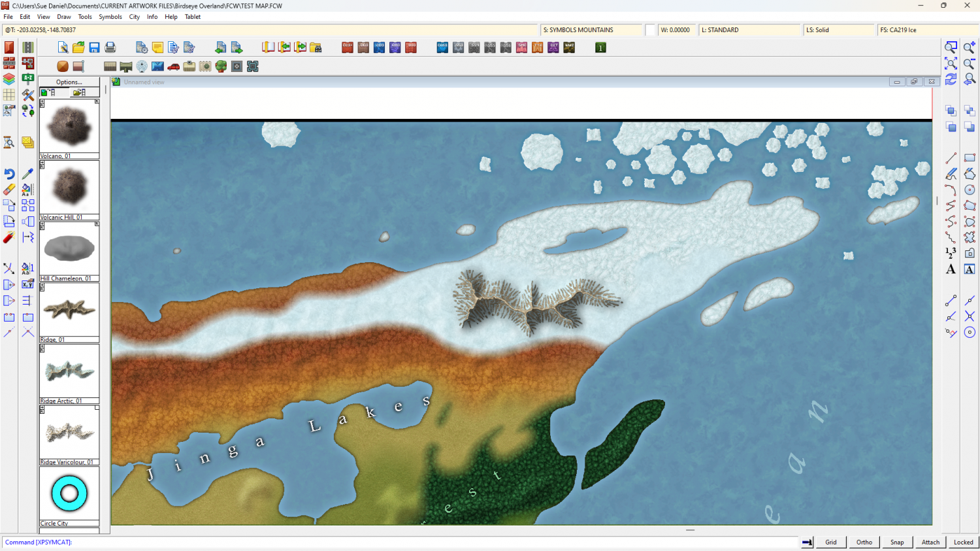This screenshot has width=980, height=551.
Task: Click the DIO red add-on icon
Action: click(x=411, y=47)
